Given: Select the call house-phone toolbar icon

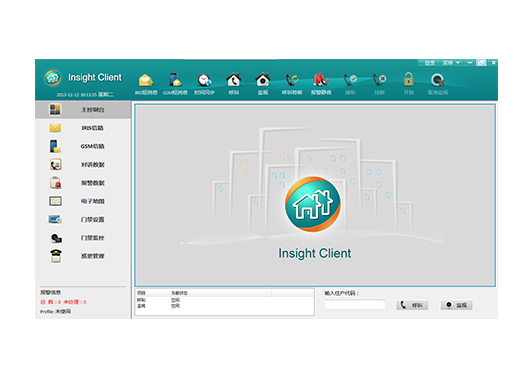Looking at the screenshot, I should point(233,80).
